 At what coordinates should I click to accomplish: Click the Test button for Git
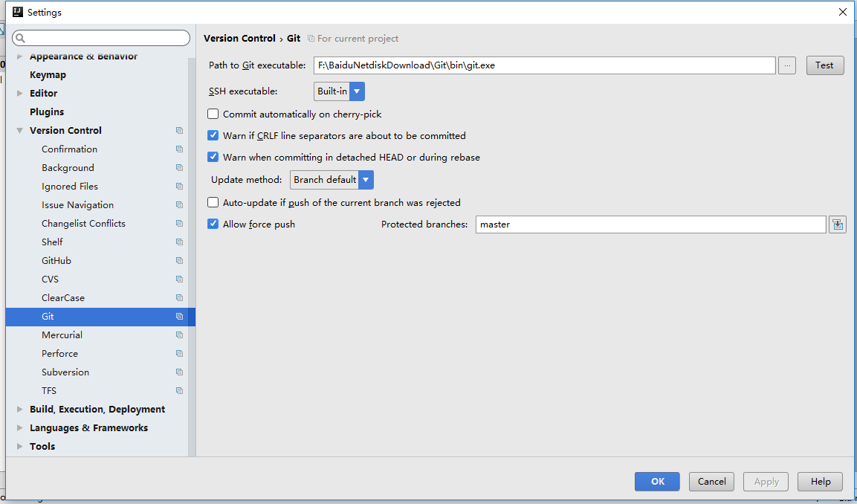pyautogui.click(x=825, y=65)
